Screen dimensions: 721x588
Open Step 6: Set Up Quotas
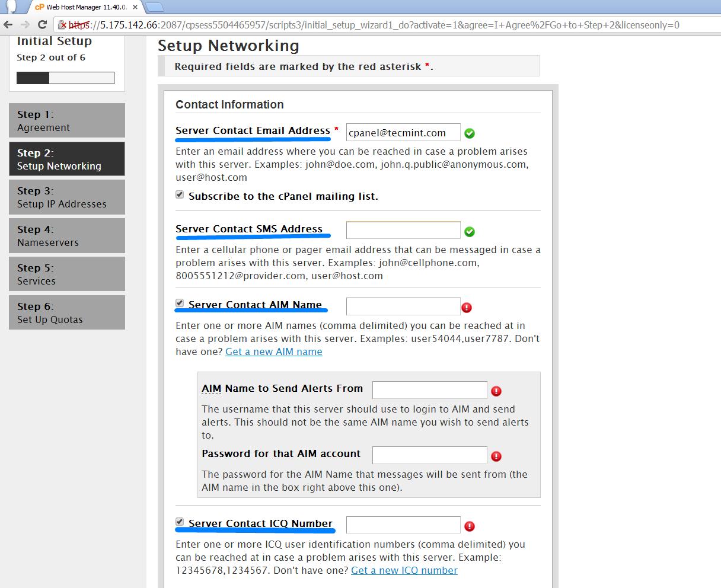tap(67, 312)
